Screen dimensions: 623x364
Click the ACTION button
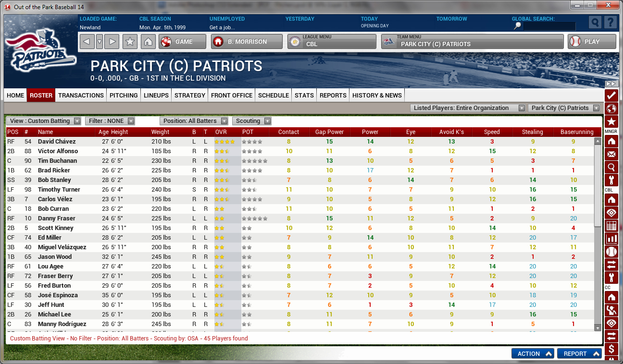[533, 353]
